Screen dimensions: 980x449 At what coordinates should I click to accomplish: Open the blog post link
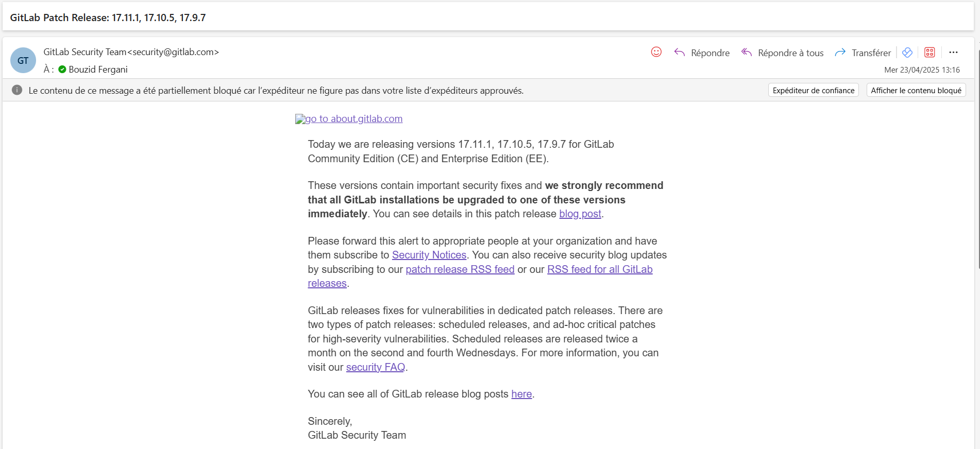click(580, 214)
